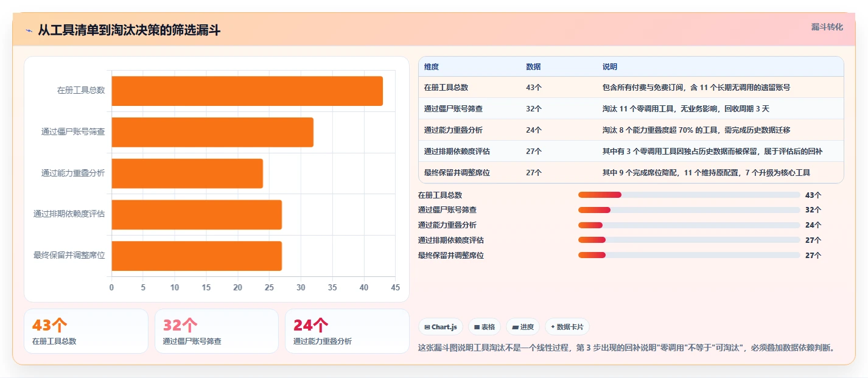Click the 维度 table column header

432,67
